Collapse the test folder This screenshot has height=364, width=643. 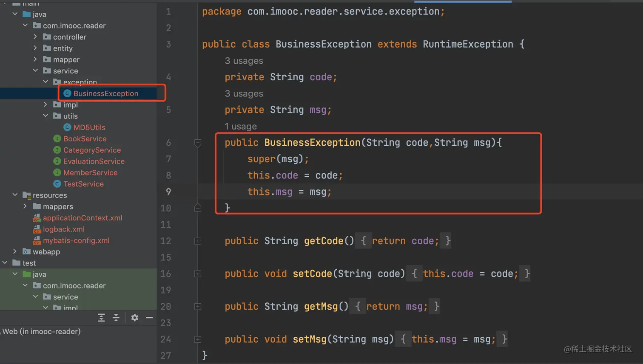pos(5,263)
